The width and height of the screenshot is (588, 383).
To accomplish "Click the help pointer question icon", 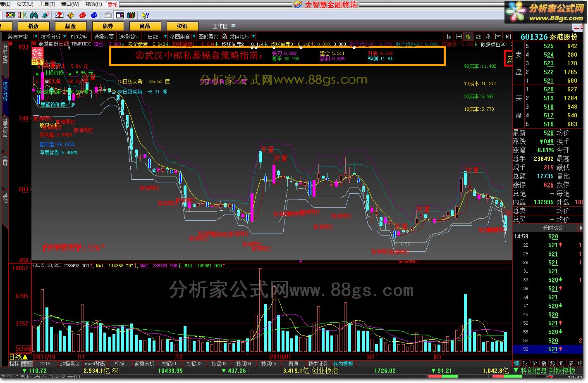I will click(145, 15).
